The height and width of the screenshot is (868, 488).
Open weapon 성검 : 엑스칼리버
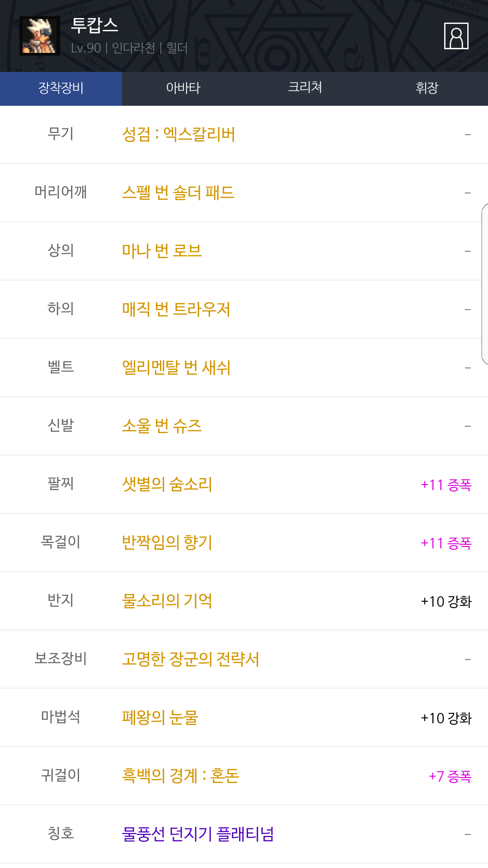point(178,134)
